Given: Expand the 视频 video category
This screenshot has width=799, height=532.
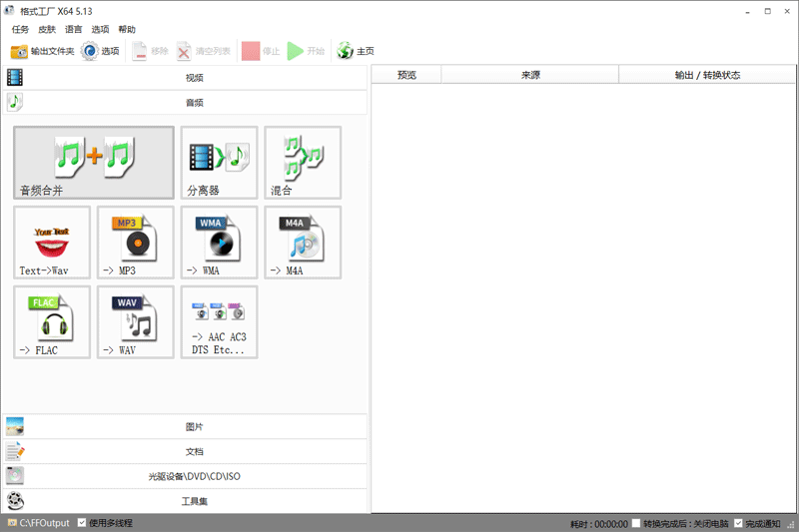Looking at the screenshot, I should coord(185,78).
